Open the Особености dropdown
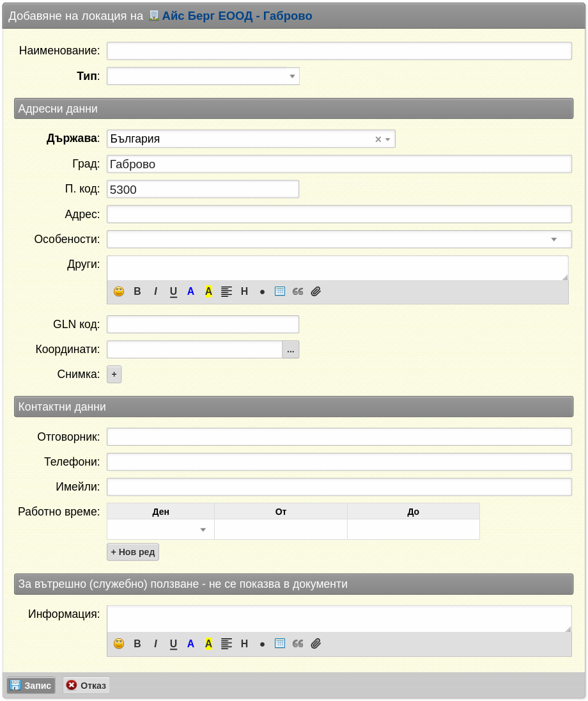588x701 pixels. pos(339,239)
